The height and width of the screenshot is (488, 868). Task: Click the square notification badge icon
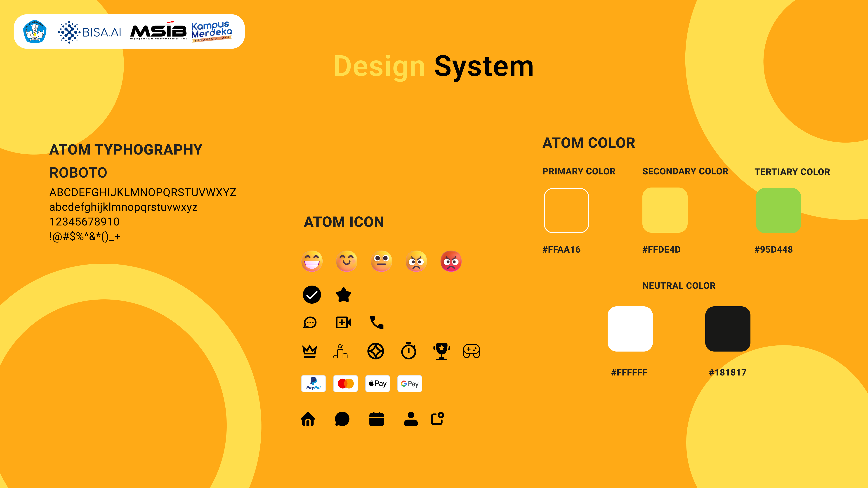pyautogui.click(x=438, y=419)
